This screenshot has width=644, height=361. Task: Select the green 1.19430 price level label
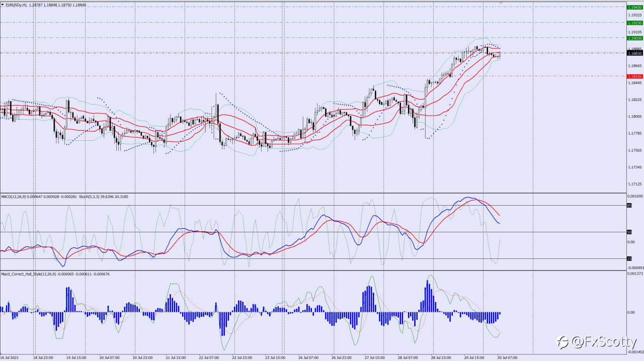pyautogui.click(x=634, y=7)
